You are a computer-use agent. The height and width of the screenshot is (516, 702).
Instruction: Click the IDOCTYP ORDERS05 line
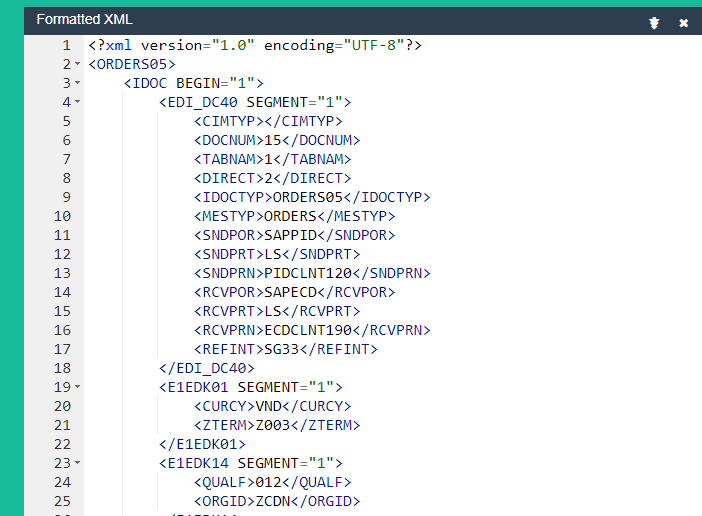[x=312, y=198]
